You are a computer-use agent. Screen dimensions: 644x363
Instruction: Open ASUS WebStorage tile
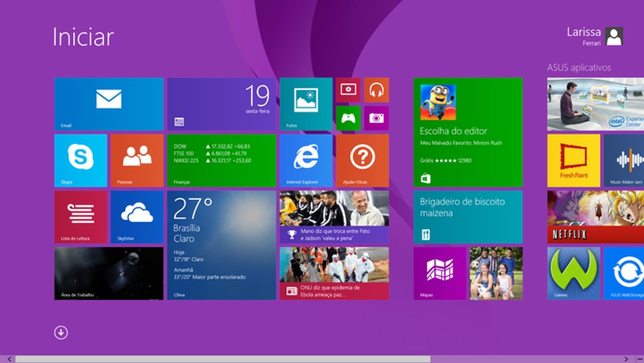(624, 273)
